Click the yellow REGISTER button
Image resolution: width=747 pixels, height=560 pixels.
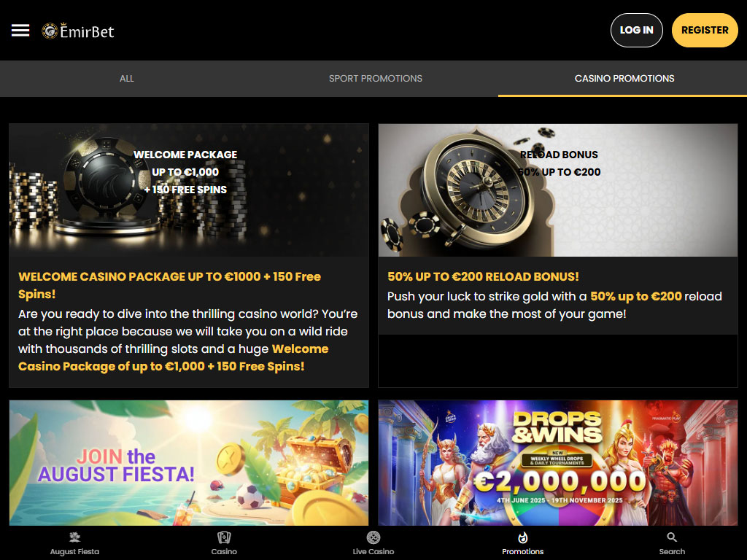[705, 30]
